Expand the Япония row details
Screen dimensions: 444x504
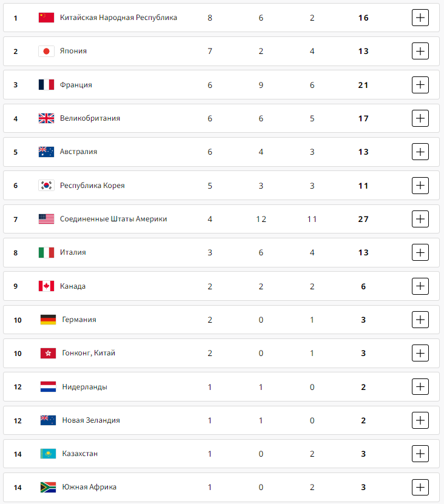point(420,52)
